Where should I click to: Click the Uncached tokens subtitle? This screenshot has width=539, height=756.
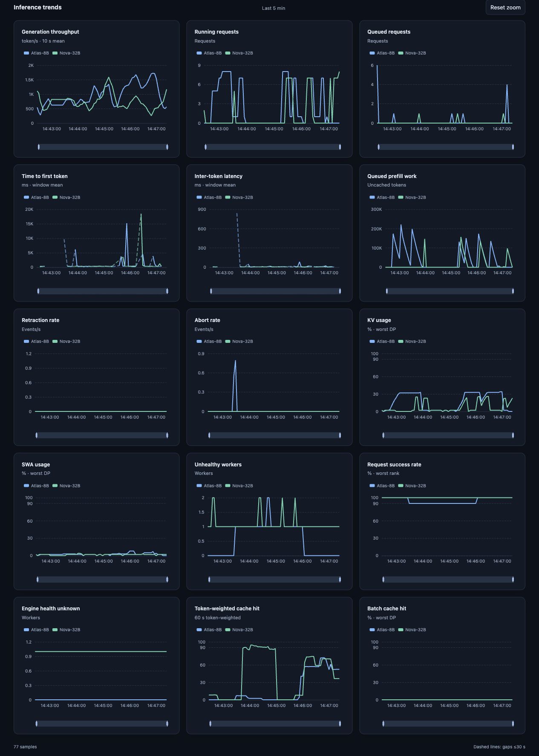click(387, 185)
